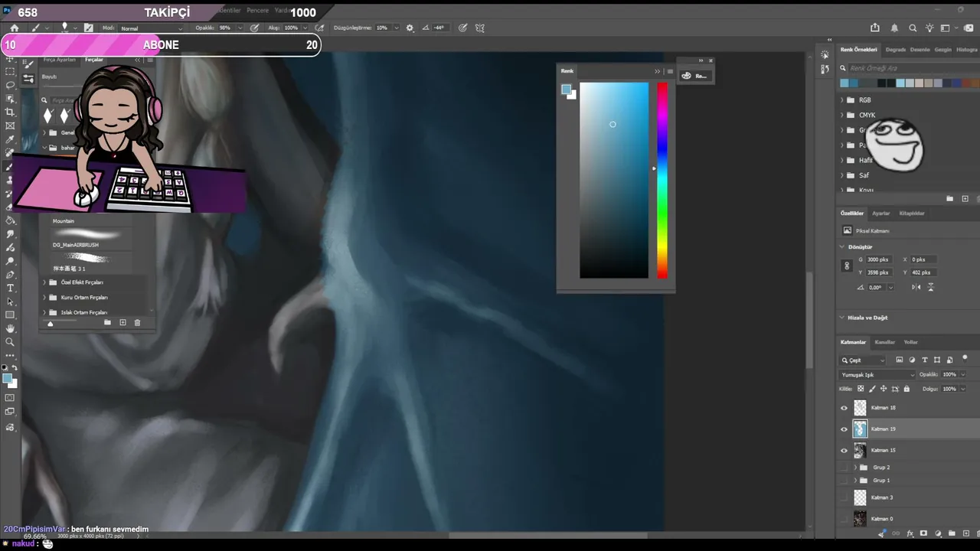Screen dimensions: 980x551
Task: Lock transparent pixels in layers panel
Action: point(861,389)
